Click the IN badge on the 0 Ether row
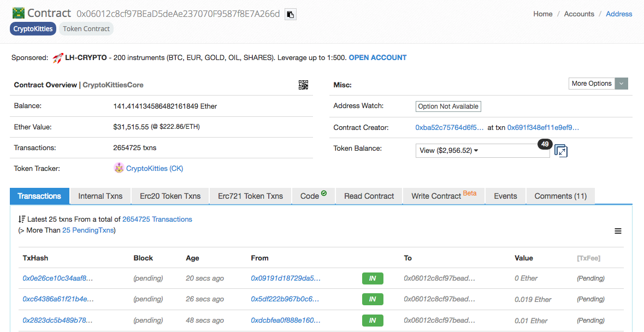Viewport: 644px width, 332px height. coord(373,278)
